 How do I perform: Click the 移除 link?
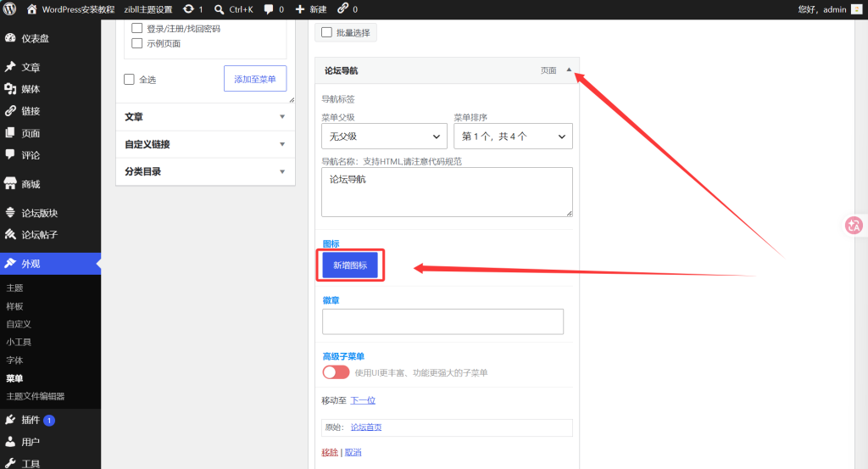[x=330, y=452]
